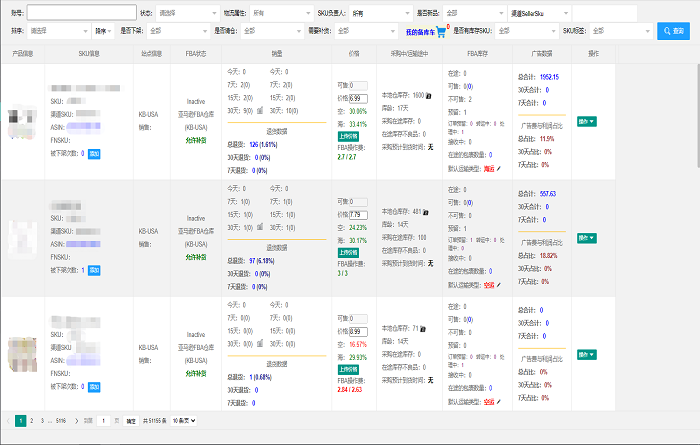
Task: Click the stock icon beside local inventory 71
Action: point(423,329)
